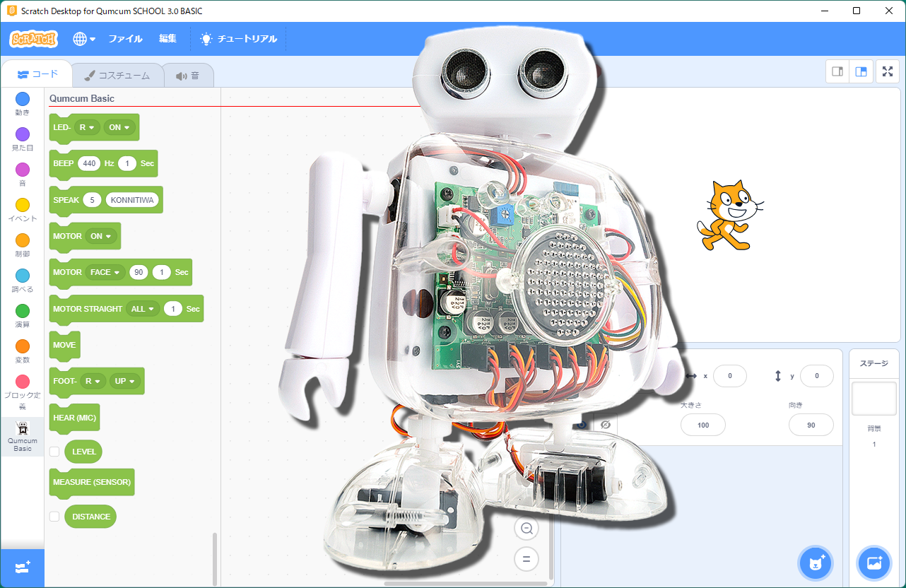Select the 調べる sensing category
Image resolution: width=906 pixels, height=588 pixels.
tap(23, 281)
